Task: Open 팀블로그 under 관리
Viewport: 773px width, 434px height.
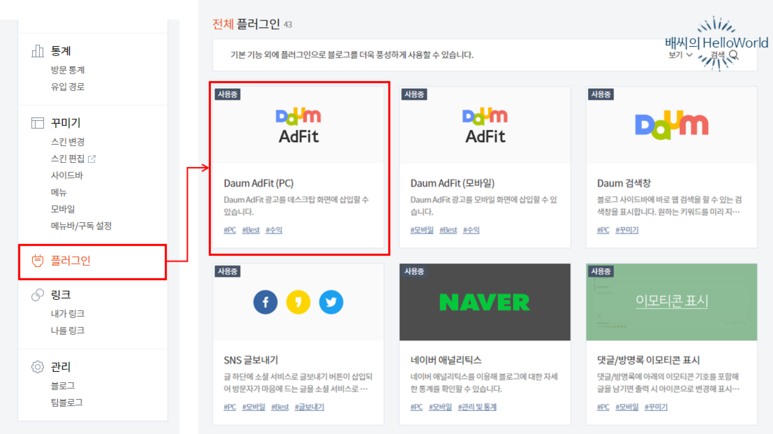Action: [67, 402]
